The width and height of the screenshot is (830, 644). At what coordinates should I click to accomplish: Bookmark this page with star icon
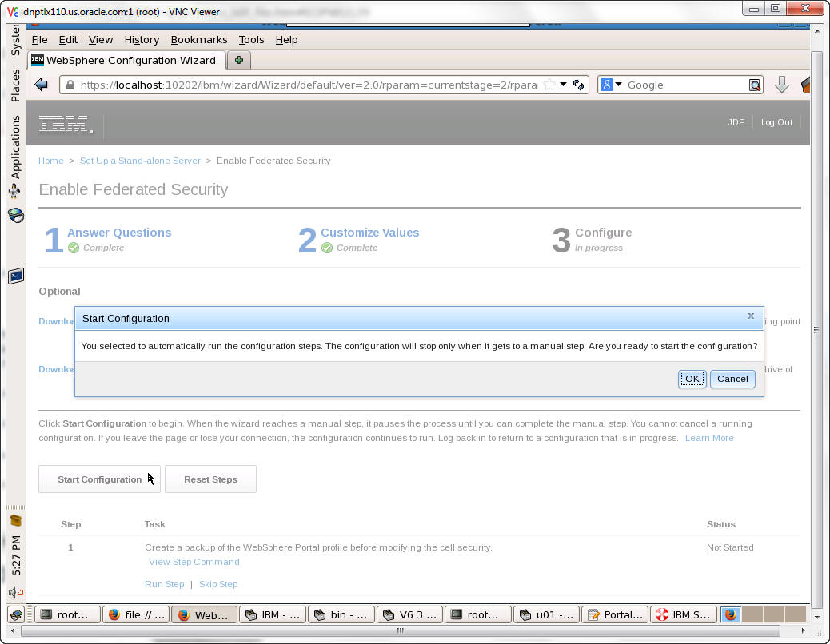[549, 85]
